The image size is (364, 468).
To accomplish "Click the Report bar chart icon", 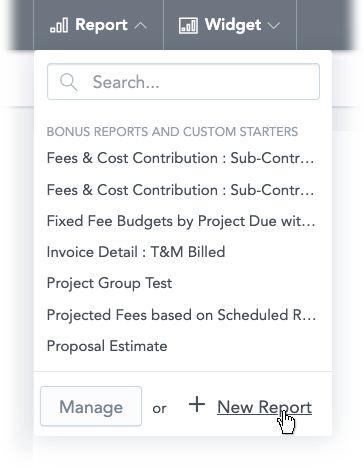I will coord(59,26).
